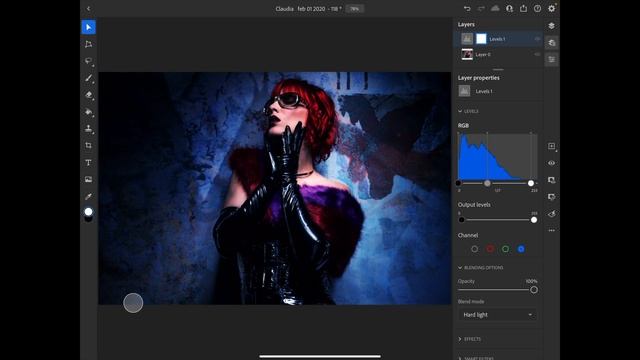The height and width of the screenshot is (360, 640).
Task: Switch to detailed layer view
Action: click(x=551, y=43)
